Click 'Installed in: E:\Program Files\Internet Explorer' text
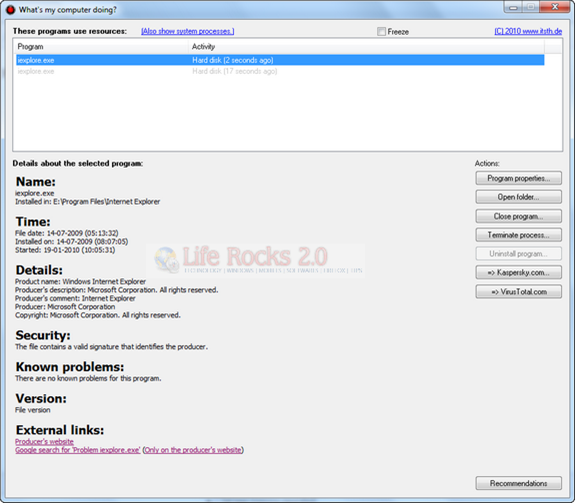 pyautogui.click(x=88, y=202)
